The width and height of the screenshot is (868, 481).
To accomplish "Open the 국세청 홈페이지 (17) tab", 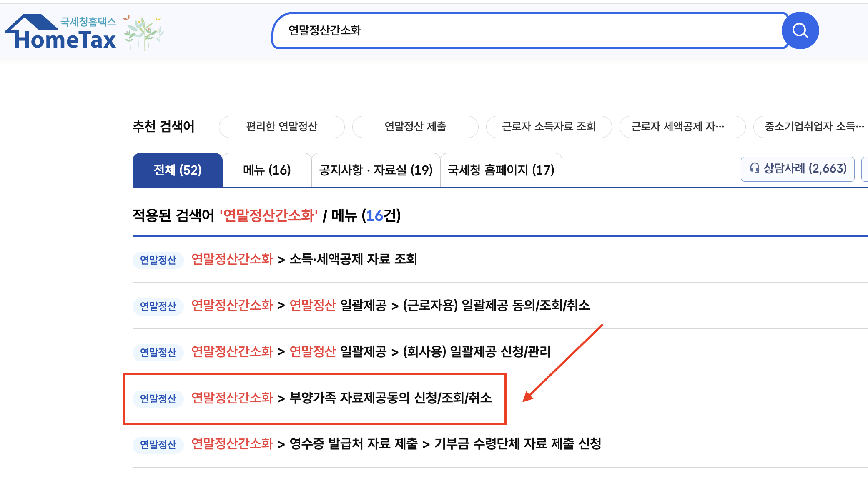I will point(501,170).
